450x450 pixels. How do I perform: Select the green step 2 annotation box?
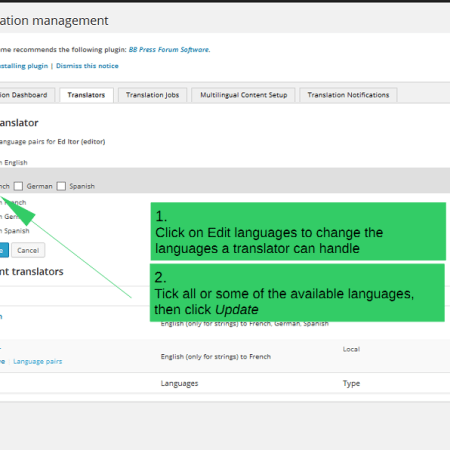297,293
